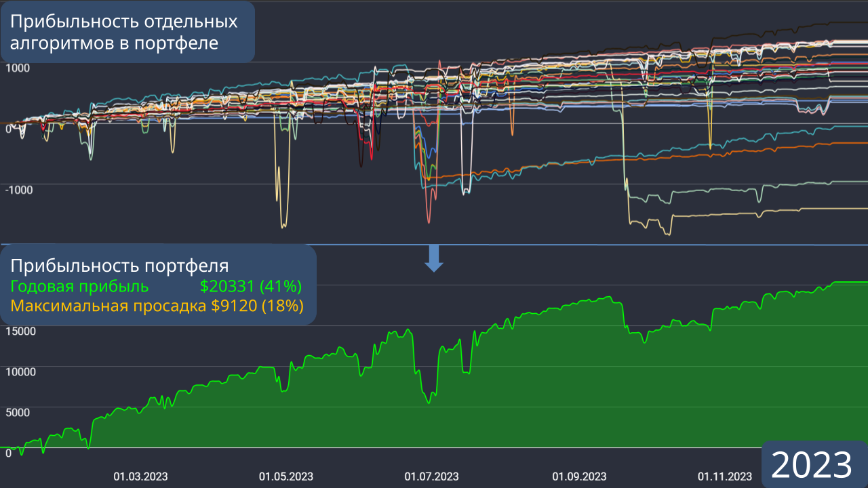Click the '01.07.2023' date axis label
The height and width of the screenshot is (488, 868).
click(432, 476)
